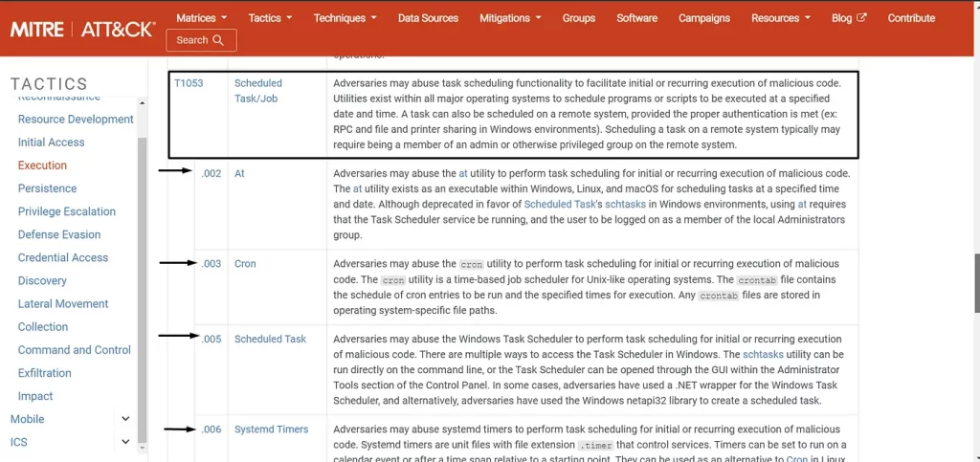Open the At sub-technique name link
The width and height of the screenshot is (980, 462).
pos(239,173)
